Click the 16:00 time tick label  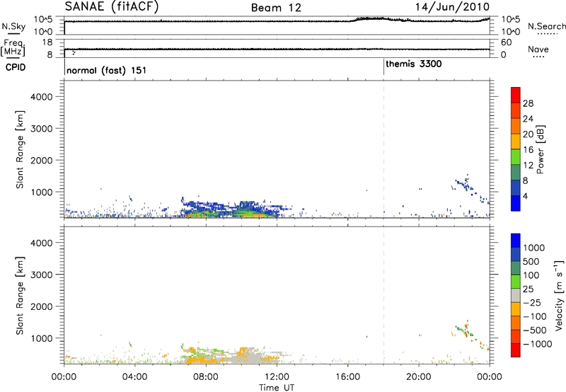pos(347,377)
